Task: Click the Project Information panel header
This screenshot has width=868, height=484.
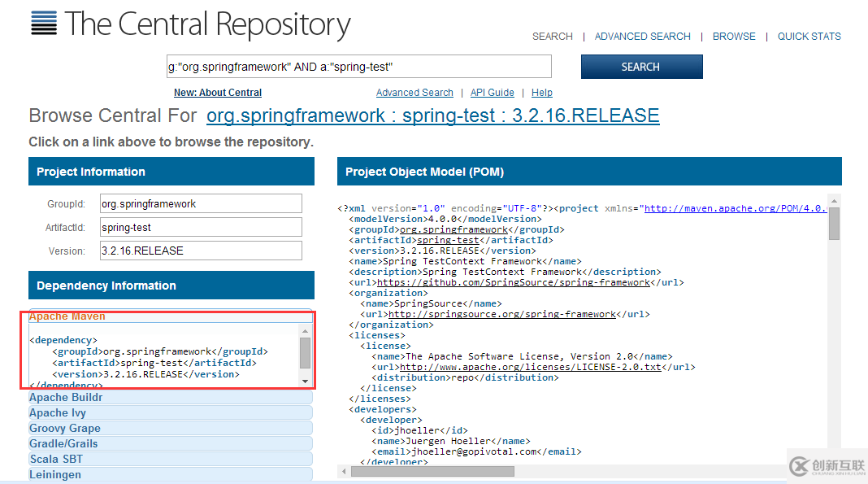Action: click(171, 172)
